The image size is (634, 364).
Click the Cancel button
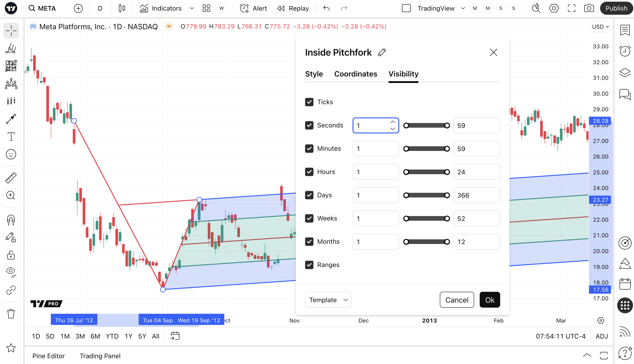[457, 300]
